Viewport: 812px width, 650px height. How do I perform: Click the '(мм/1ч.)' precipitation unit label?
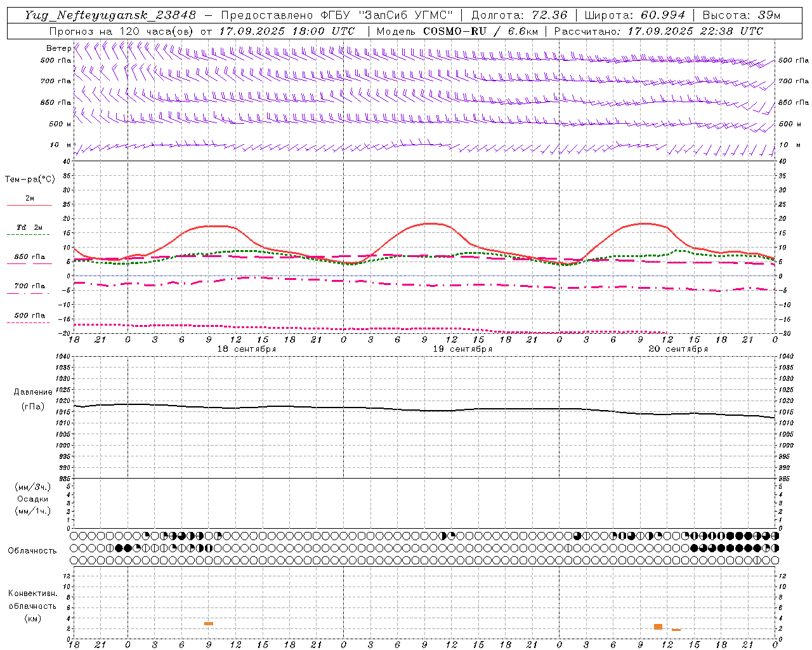tap(33, 511)
